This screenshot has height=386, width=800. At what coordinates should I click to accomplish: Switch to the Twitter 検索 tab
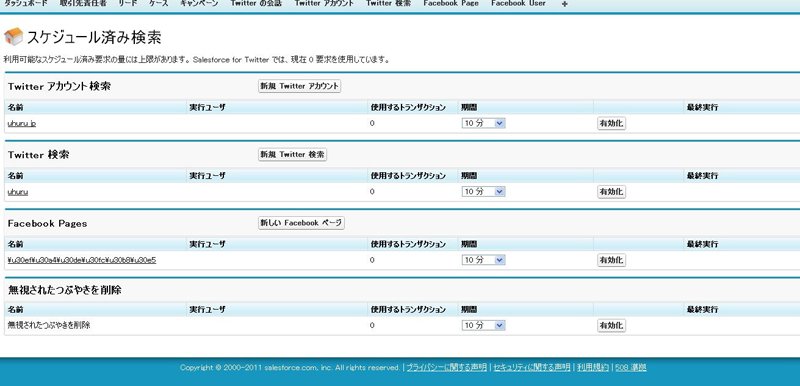[x=388, y=4]
